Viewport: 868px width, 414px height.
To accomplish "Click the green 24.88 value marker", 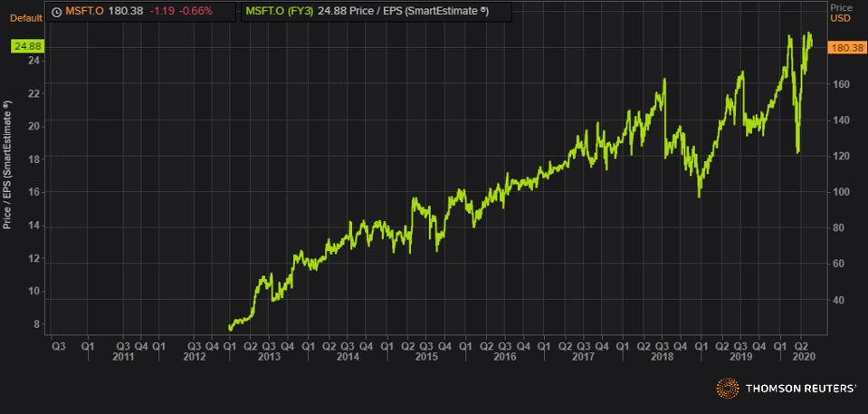I will click(x=27, y=45).
